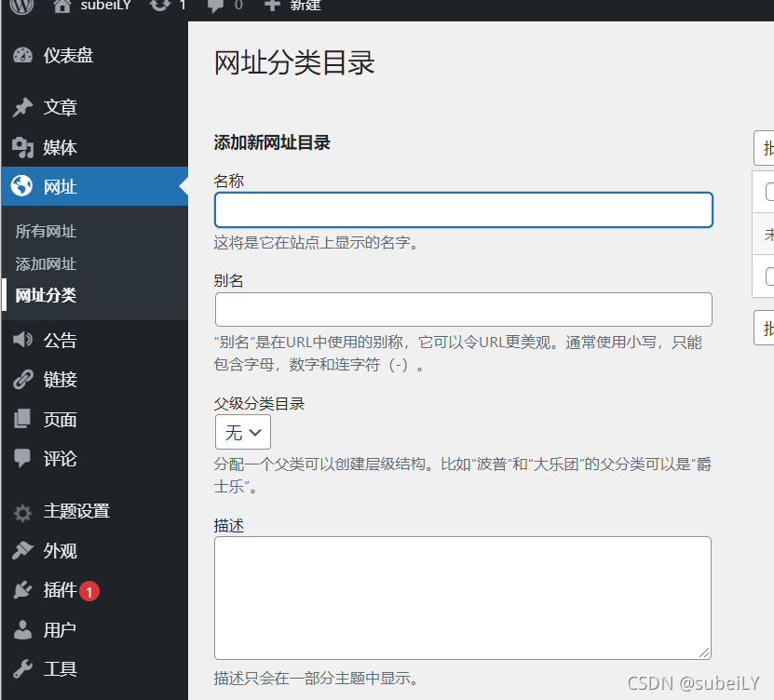
Task: Click the wrench icon beside 工具
Action: (22, 669)
